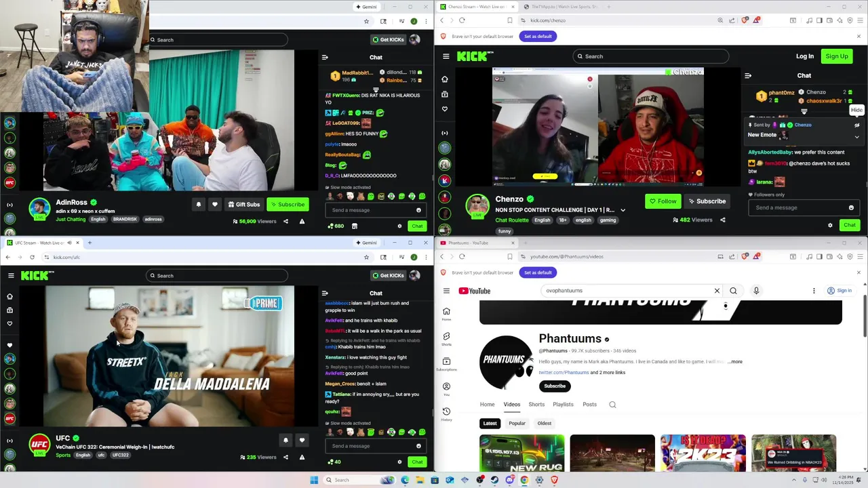Open chat settings gear in UFC window
The height and width of the screenshot is (488, 868).
399,462
